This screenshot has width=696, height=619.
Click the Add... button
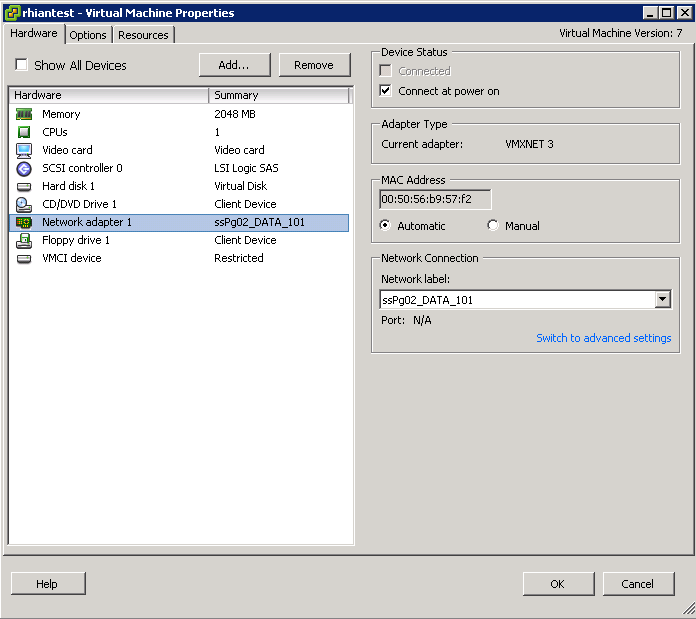tap(234, 65)
